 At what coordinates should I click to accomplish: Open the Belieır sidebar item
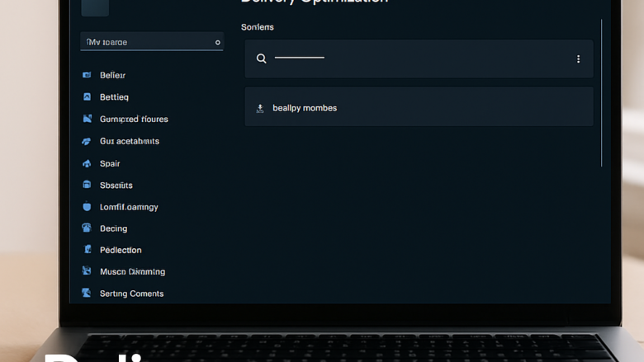112,75
